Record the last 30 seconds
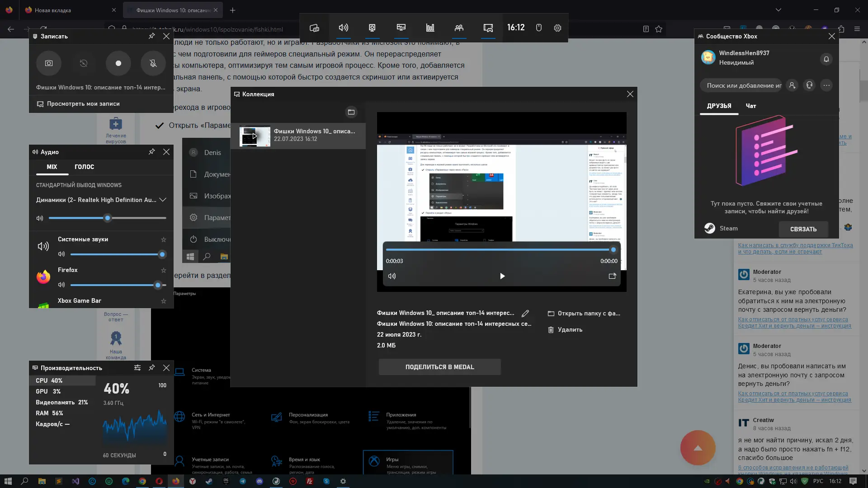The width and height of the screenshot is (868, 488). pos(84,63)
